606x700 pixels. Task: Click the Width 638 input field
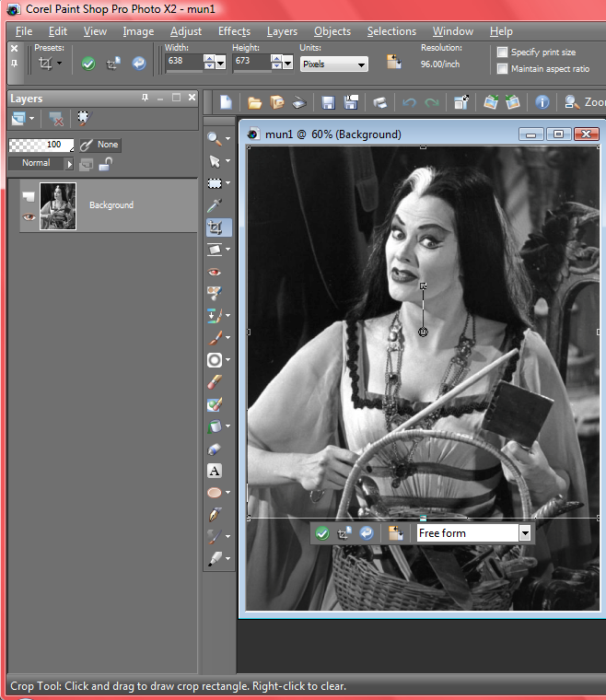[x=184, y=61]
